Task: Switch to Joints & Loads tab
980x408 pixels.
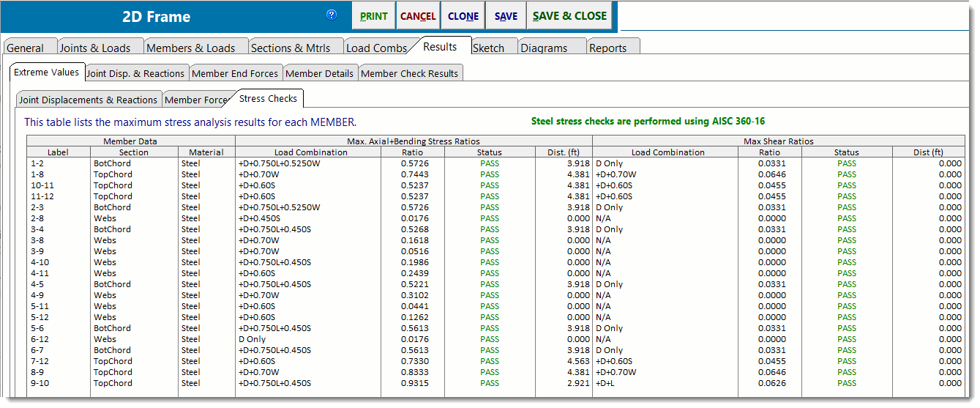Action: pyautogui.click(x=95, y=48)
